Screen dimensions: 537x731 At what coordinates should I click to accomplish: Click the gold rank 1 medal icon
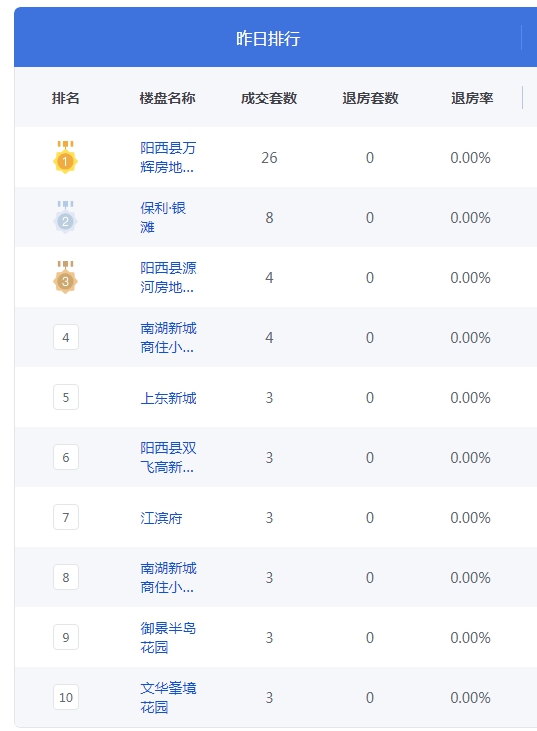click(x=65, y=157)
